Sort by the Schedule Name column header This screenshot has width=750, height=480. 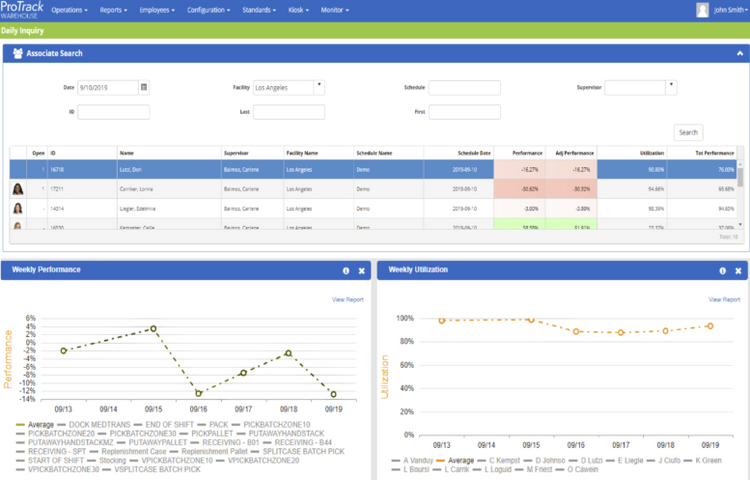point(388,153)
